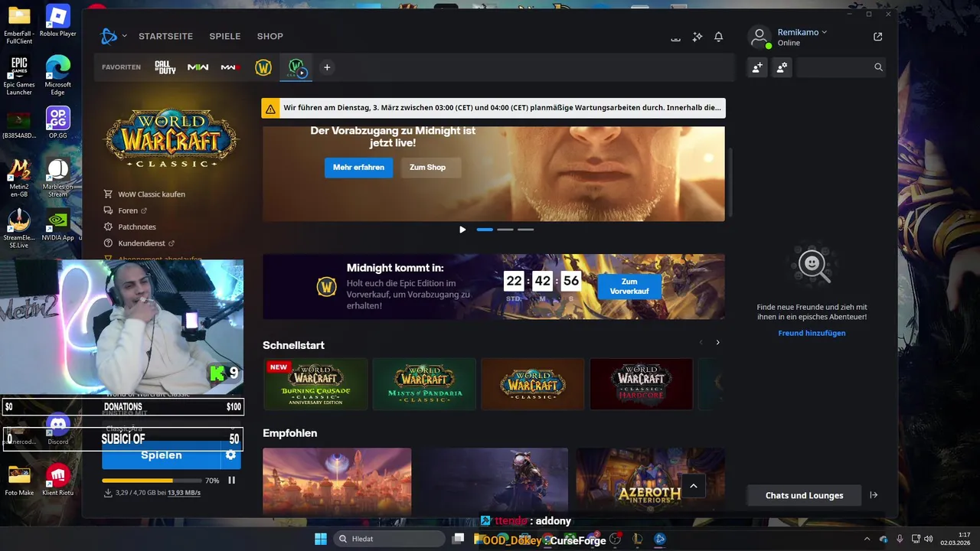
Task: Launch Mists of Pandaria Classic tile
Action: coord(424,384)
